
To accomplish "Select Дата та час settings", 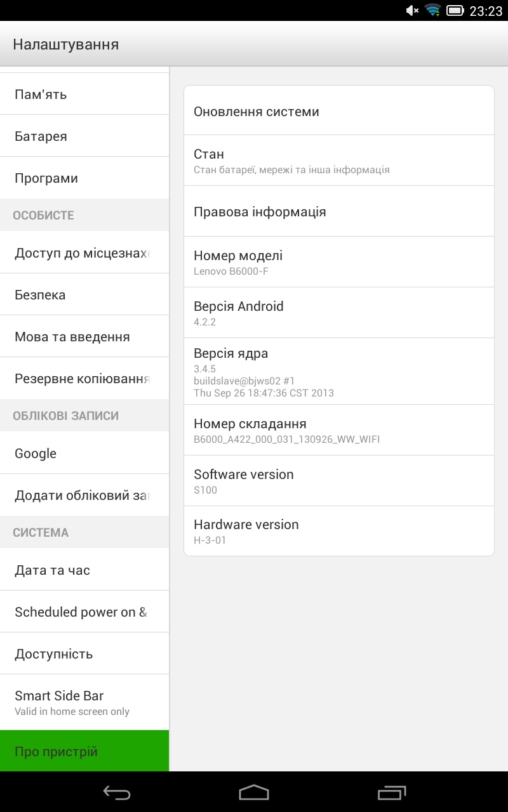I will point(84,570).
